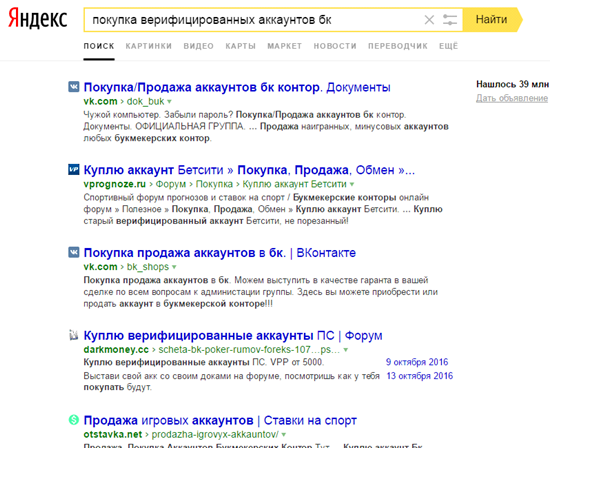This screenshot has height=485, width=589.
Task: Expand arrow next to prodazha-igrovyx-akkauntov
Action: click(x=284, y=435)
